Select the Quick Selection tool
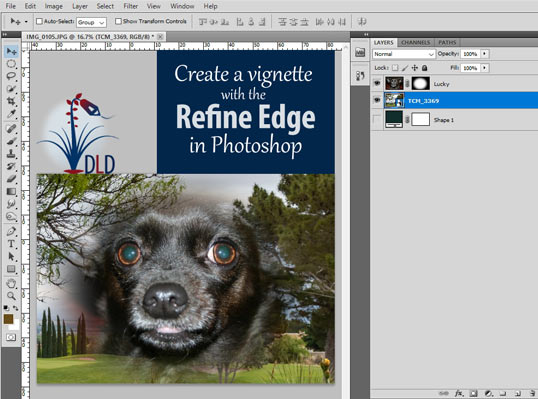Image resolution: width=538 pixels, height=399 pixels. click(x=11, y=89)
